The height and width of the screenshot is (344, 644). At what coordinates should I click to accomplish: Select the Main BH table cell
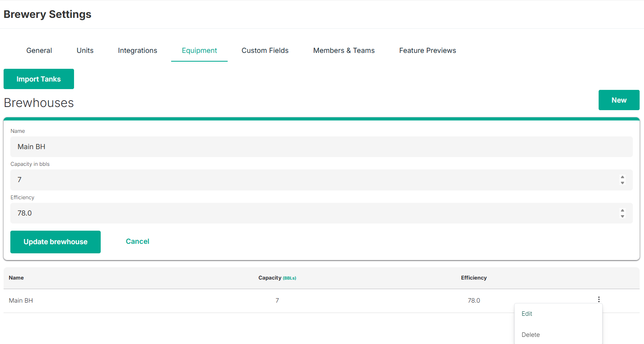pos(21,301)
